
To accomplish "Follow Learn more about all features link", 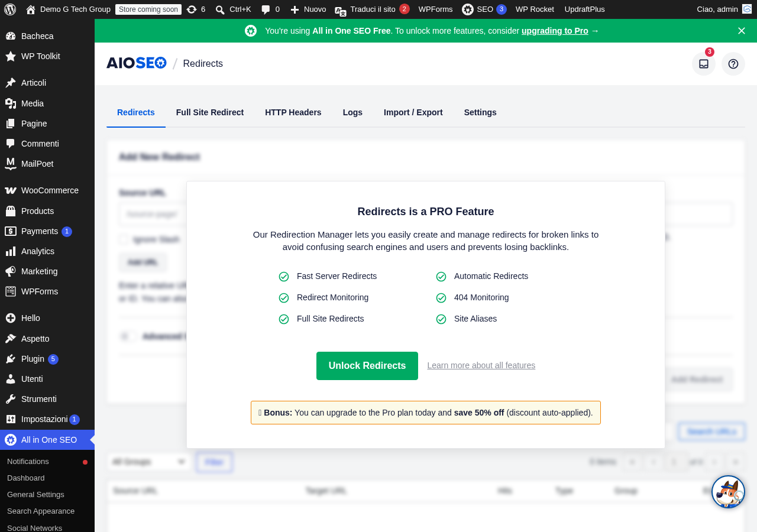I will [481, 365].
